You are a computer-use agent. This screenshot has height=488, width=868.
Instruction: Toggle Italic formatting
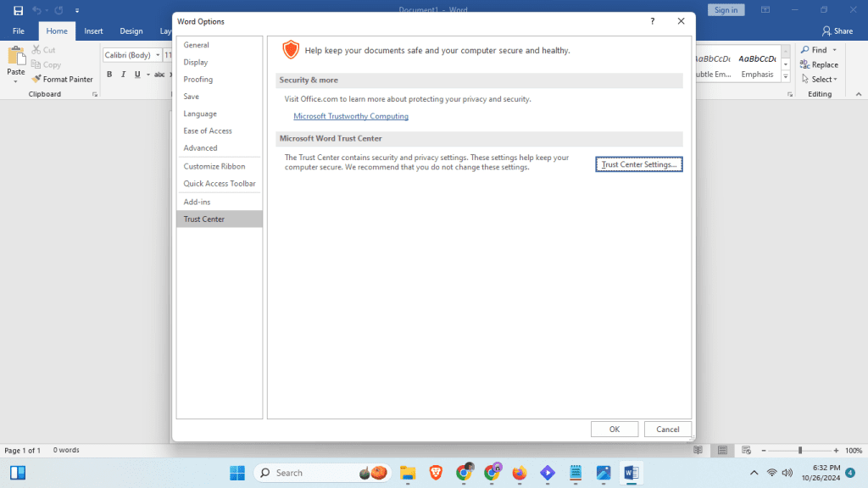(124, 75)
